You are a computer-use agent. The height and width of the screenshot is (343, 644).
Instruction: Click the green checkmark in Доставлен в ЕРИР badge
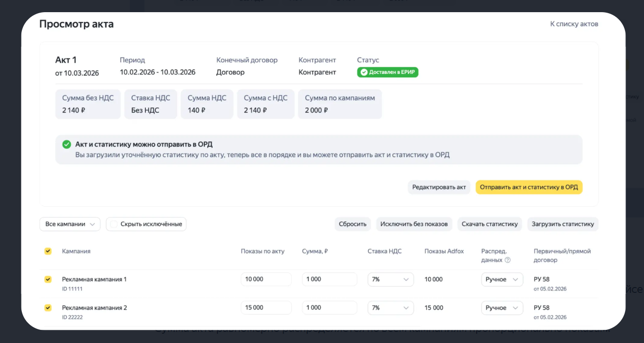pos(363,72)
